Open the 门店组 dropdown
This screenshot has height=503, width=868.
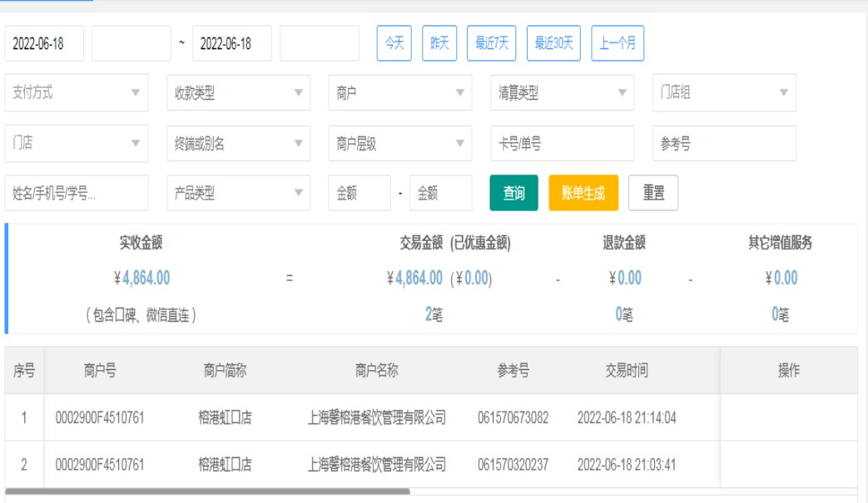tap(723, 93)
